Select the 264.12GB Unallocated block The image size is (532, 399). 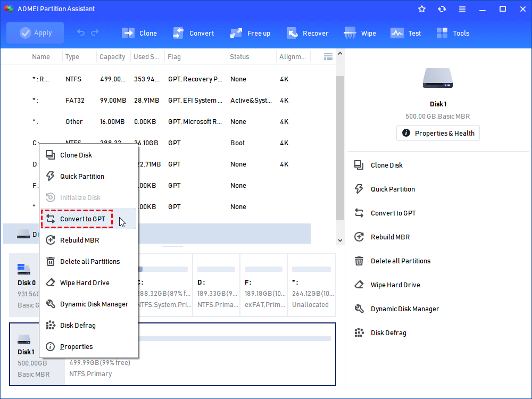click(311, 285)
